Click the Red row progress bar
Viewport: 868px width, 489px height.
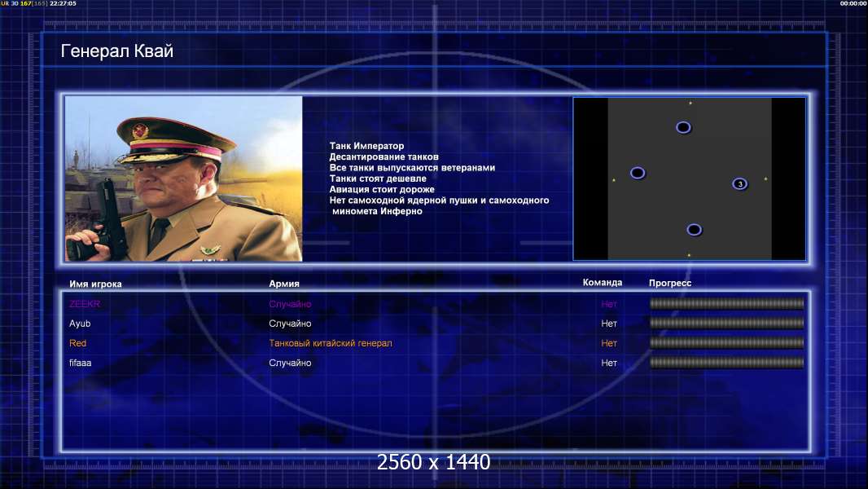coord(726,343)
